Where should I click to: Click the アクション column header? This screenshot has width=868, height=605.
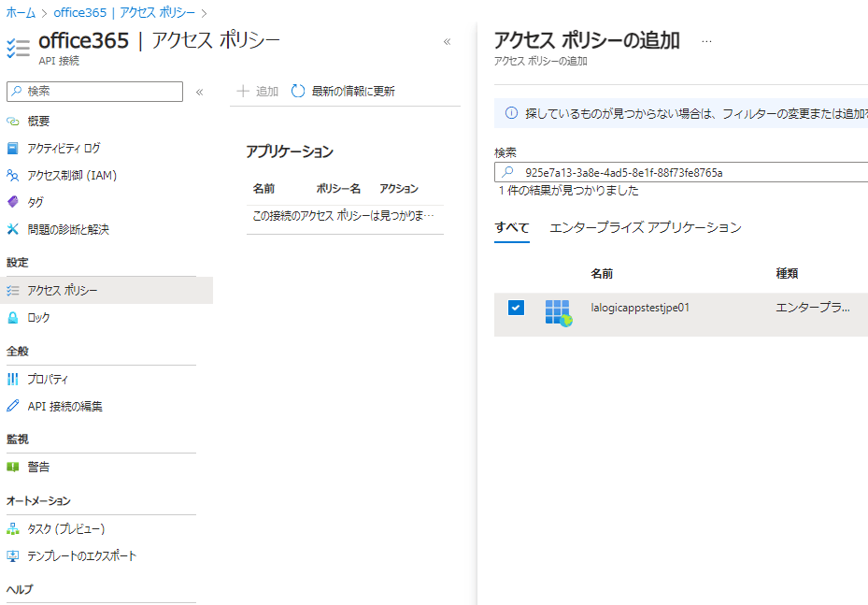(x=399, y=189)
